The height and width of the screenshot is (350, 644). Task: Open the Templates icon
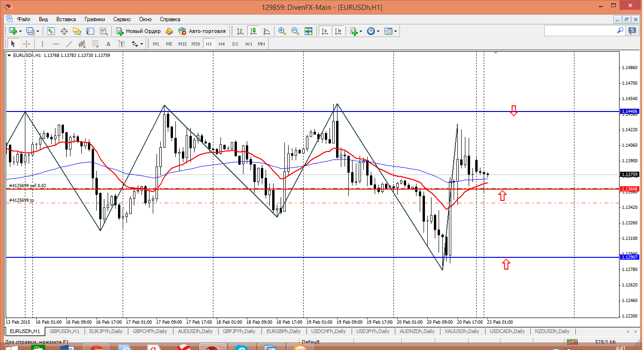point(388,31)
